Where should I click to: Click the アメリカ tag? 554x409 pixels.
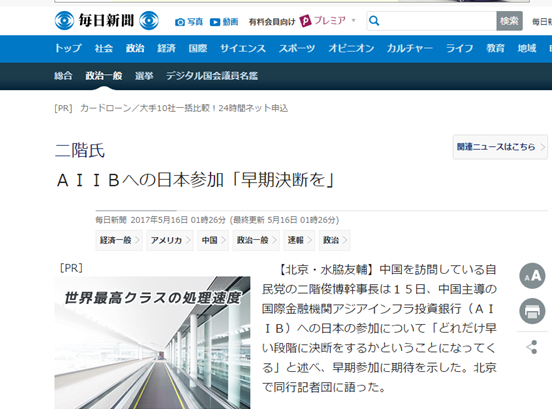170,241
